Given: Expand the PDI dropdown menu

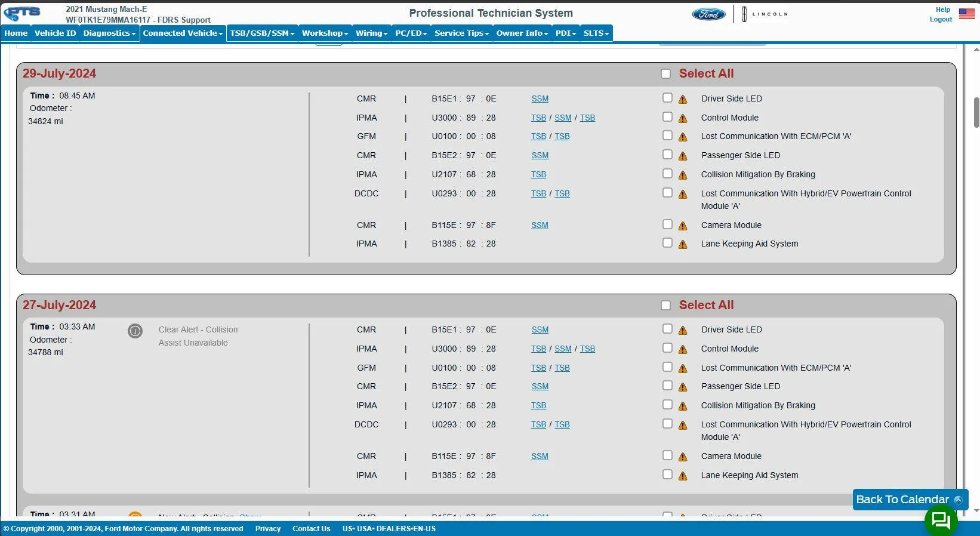Looking at the screenshot, I should tap(566, 33).
